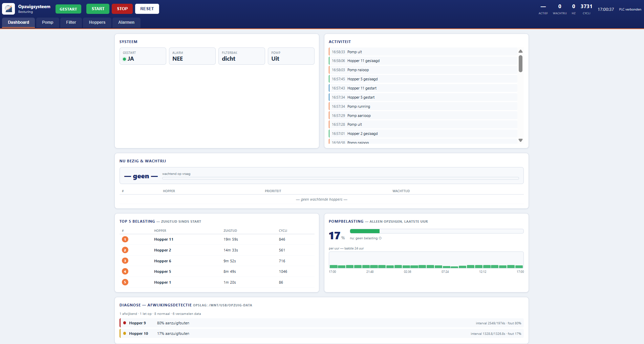644x344 pixels.
Task: Click the PRIORITEIT column header
Action: tap(273, 191)
